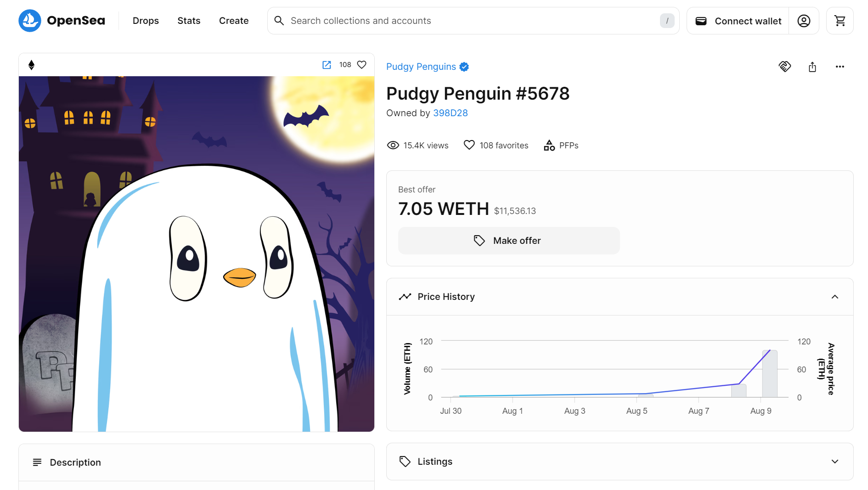Click the OpenSea Pro diamond icon
The width and height of the screenshot is (868, 490).
785,67
